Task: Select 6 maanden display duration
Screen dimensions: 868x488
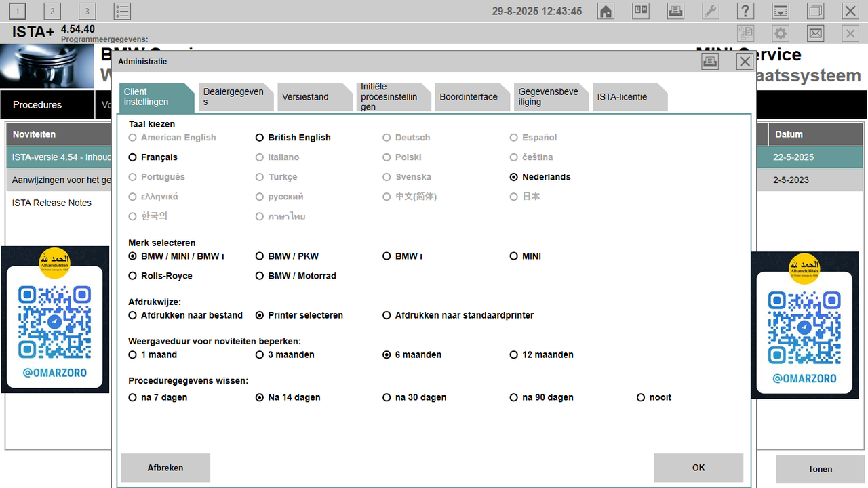Action: (412, 354)
